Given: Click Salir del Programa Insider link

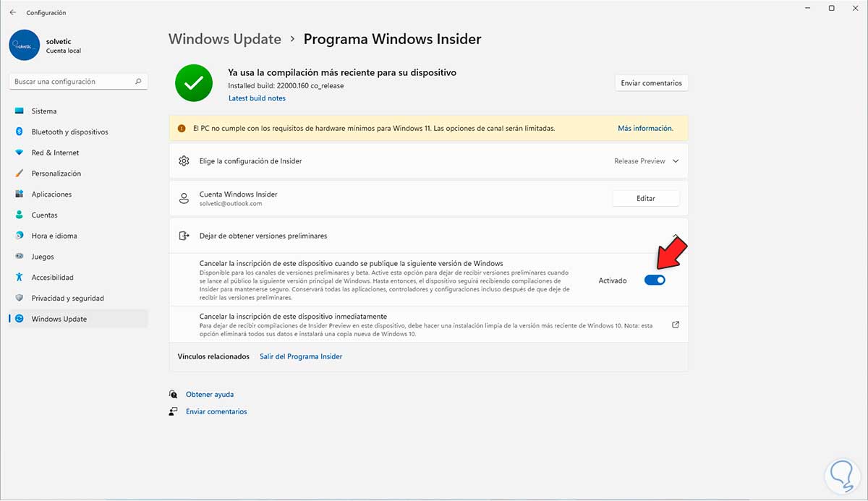Looking at the screenshot, I should [x=301, y=356].
